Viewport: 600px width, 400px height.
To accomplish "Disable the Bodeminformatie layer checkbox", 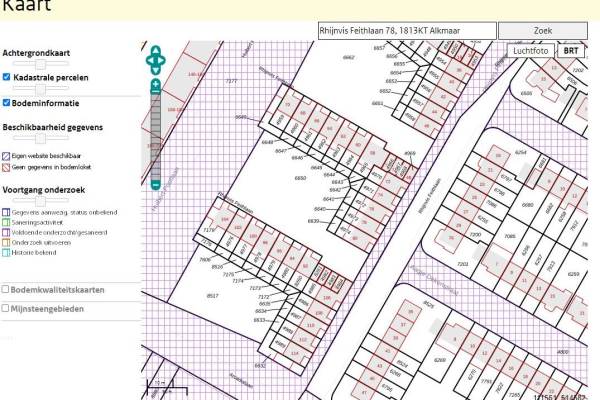I will (x=6, y=102).
